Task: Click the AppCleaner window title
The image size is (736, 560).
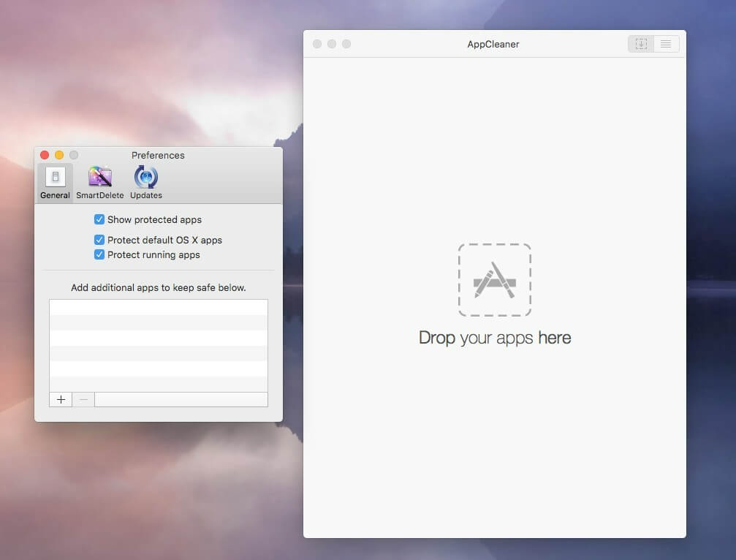Action: pos(493,44)
